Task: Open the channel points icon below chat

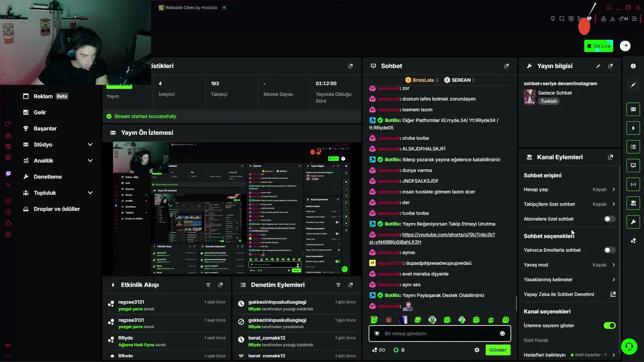Action: coord(378,350)
